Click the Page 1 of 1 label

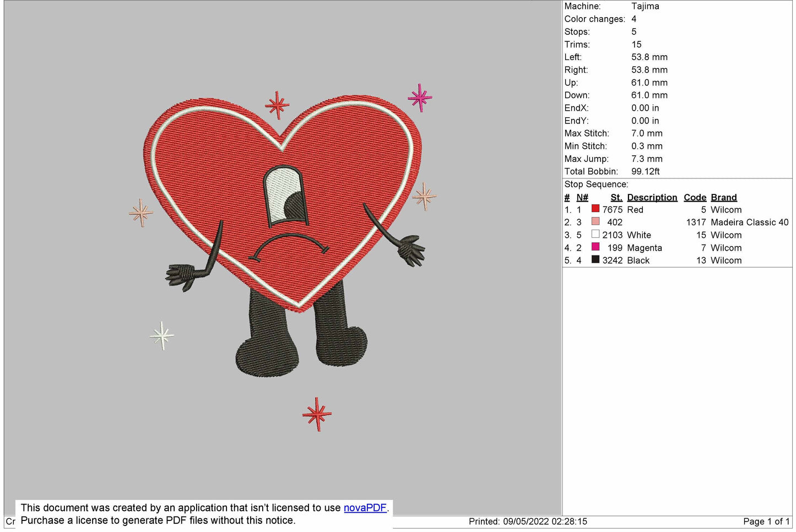[x=766, y=521]
